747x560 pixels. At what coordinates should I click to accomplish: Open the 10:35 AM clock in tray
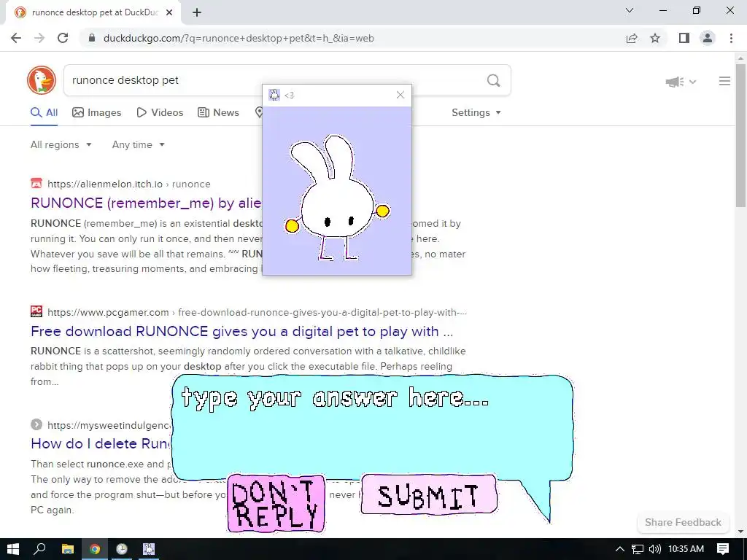click(x=686, y=549)
